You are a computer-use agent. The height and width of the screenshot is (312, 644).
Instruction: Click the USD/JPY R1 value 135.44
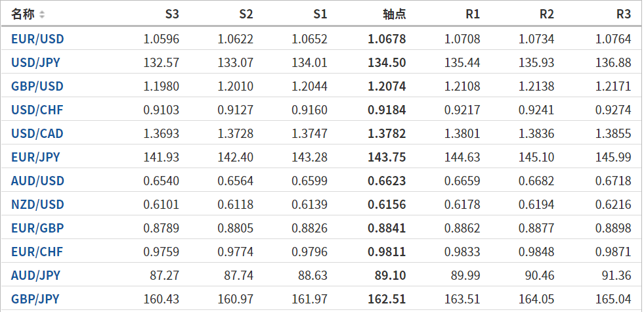pos(462,63)
